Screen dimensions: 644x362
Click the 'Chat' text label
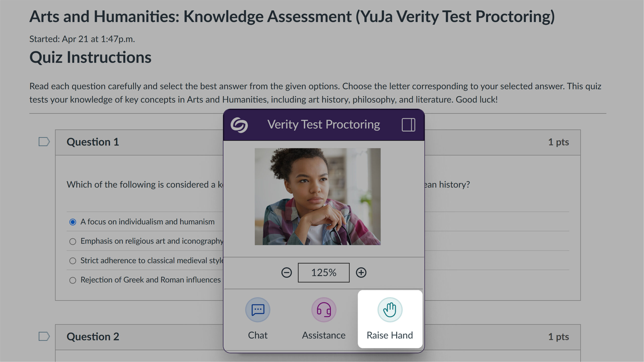coord(258,335)
